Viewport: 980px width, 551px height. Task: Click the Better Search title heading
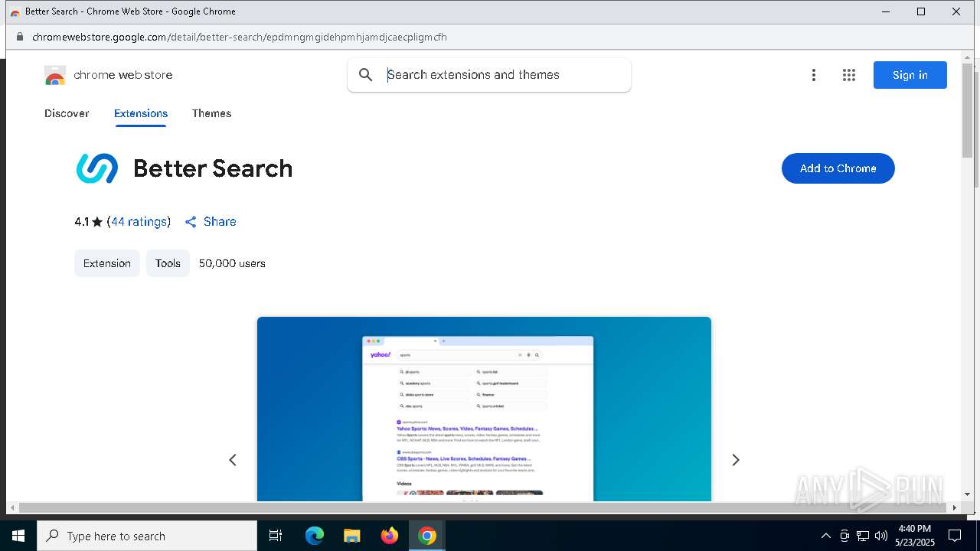click(x=213, y=168)
